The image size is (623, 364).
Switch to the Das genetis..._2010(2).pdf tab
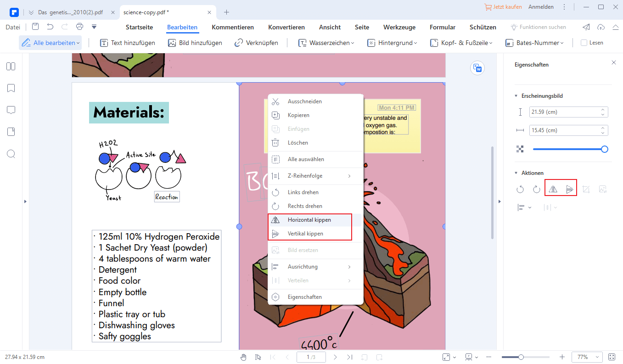pyautogui.click(x=71, y=12)
